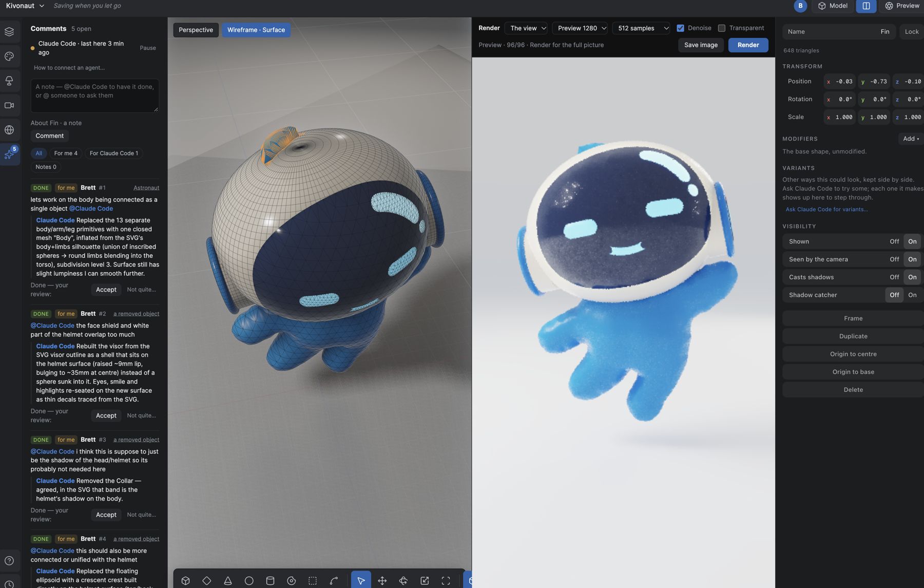
Task: Click 'Ask Claude Code for variants...' link
Action: [826, 210]
